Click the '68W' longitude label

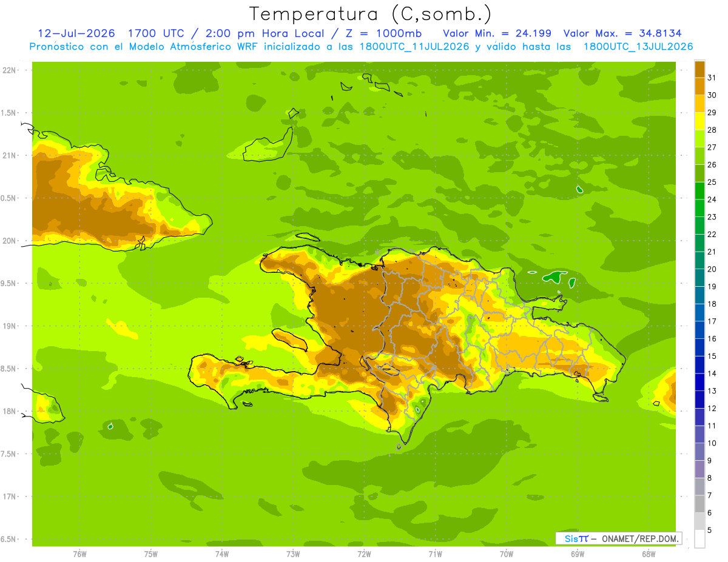coord(649,554)
